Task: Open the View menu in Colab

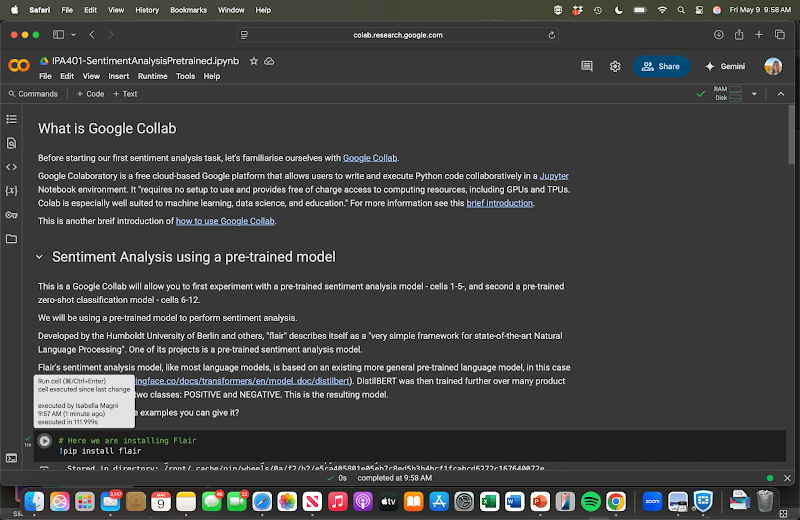Action: [91, 76]
